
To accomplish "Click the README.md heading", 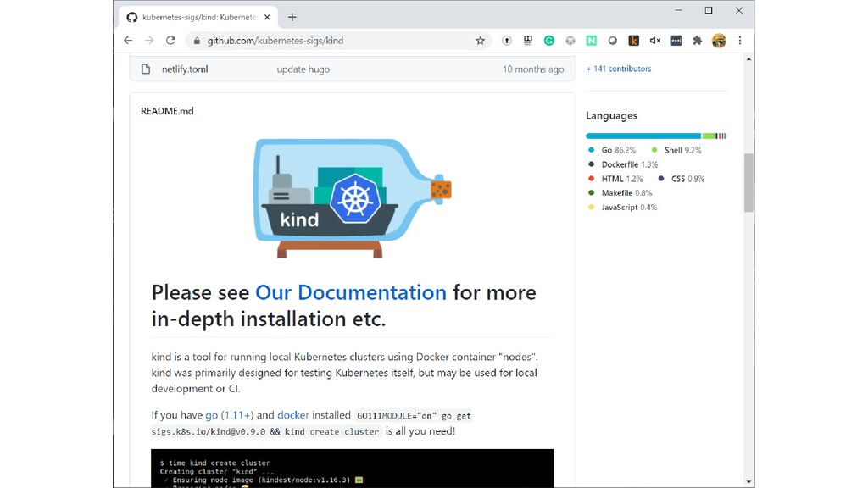I will click(167, 111).
